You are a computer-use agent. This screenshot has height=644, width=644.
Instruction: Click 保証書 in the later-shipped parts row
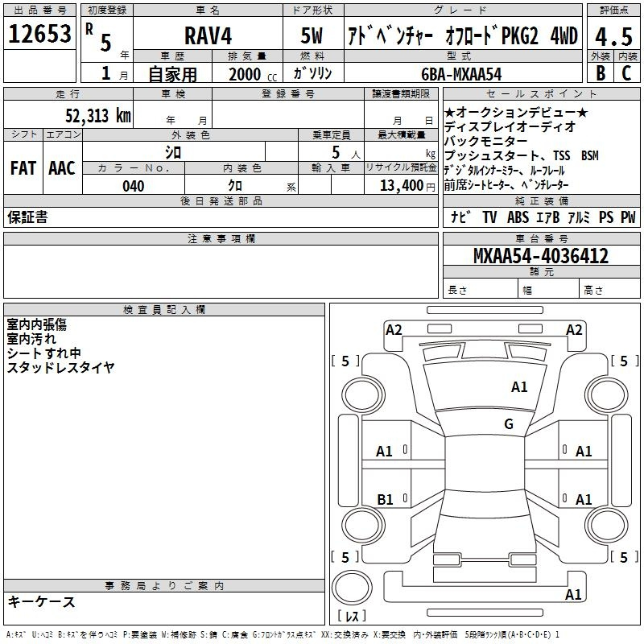coord(27,217)
